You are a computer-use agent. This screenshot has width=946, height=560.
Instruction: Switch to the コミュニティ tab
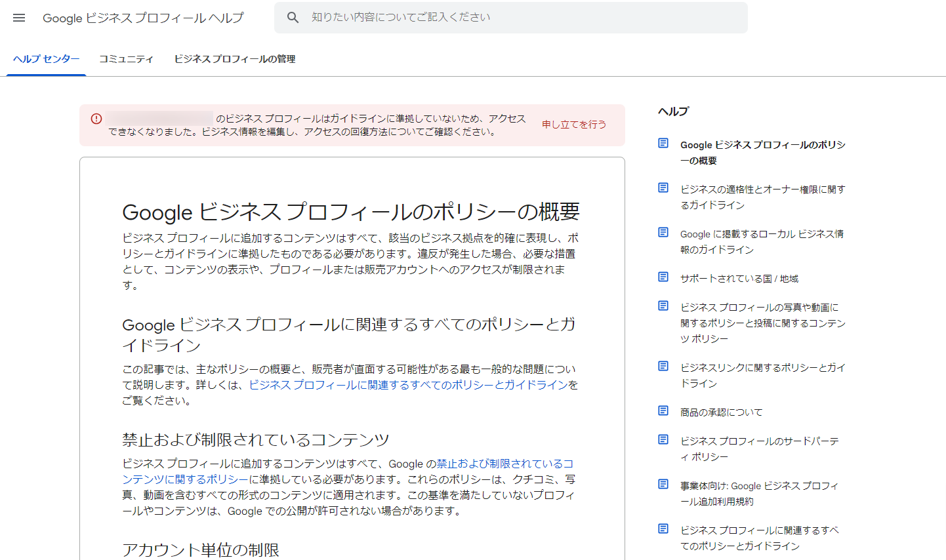click(x=126, y=58)
